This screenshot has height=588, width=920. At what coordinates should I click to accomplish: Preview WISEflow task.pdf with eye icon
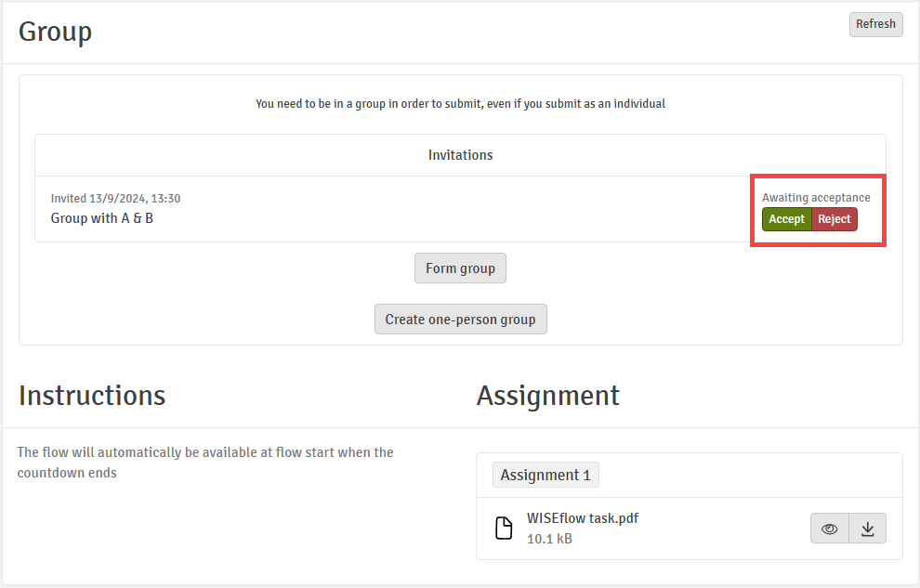click(830, 529)
